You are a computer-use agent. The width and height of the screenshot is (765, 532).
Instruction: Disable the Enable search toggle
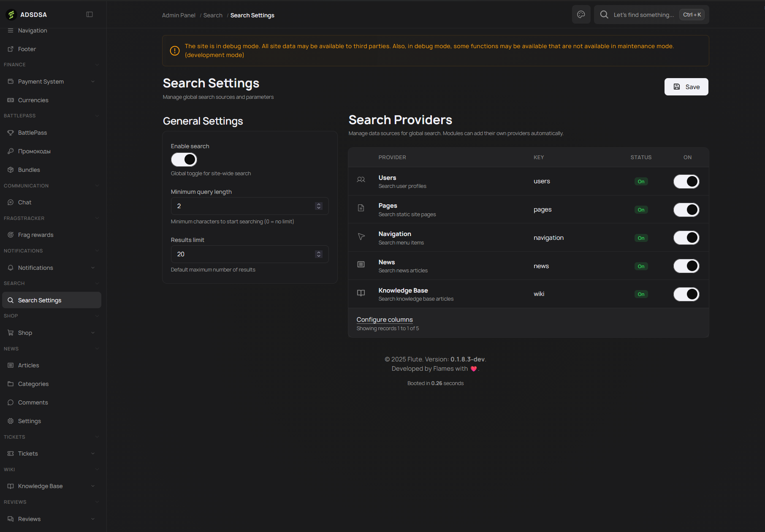[184, 159]
